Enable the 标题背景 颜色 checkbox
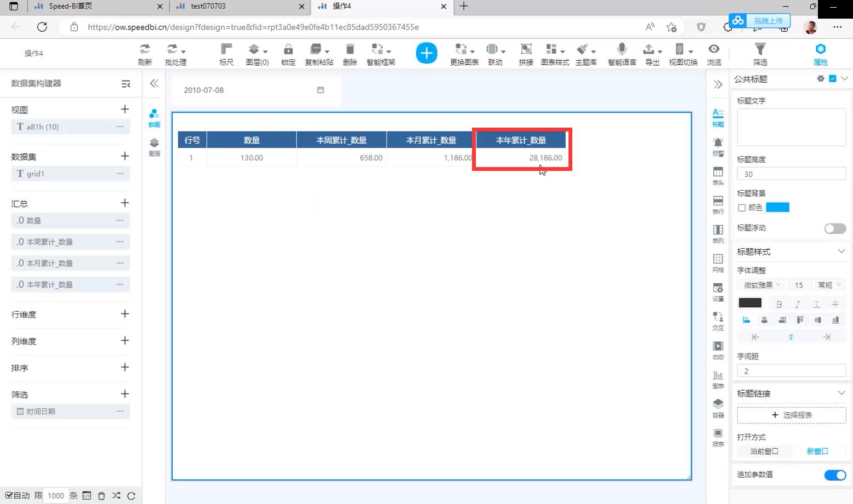 742,208
